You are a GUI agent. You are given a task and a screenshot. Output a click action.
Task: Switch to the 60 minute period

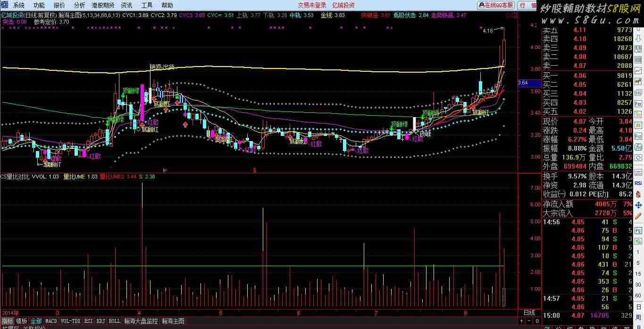pyautogui.click(x=638, y=295)
